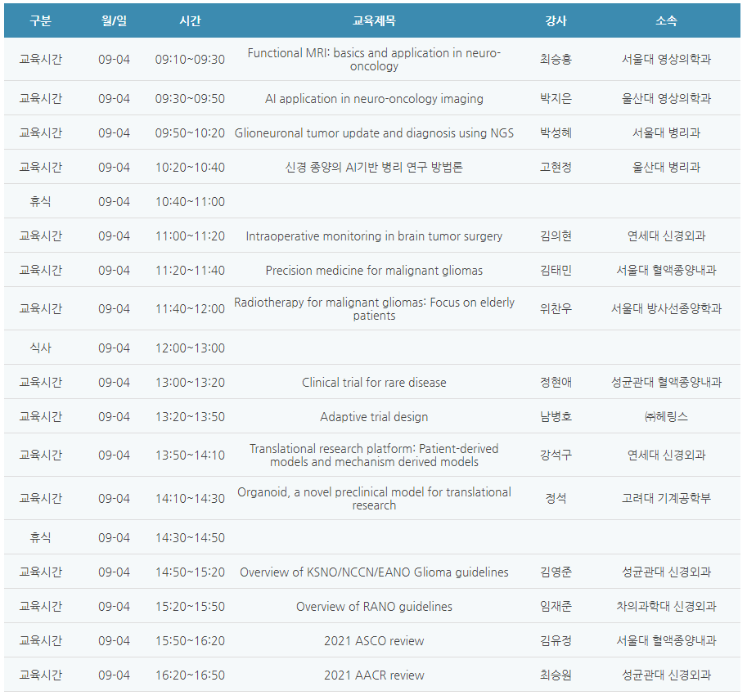747x700 pixels.
Task: Select Precision medicine for malignant gliomas title
Action: pos(374,270)
